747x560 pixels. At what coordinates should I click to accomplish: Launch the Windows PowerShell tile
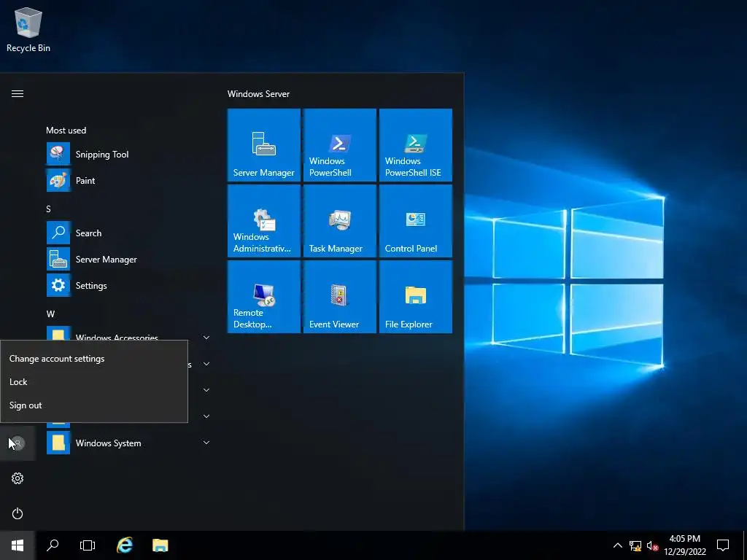tap(340, 145)
